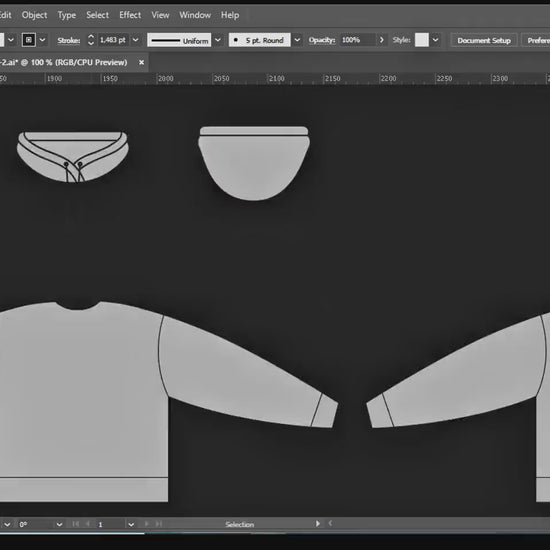Expand the artboard navigation dropdown
Viewport: 550px width, 550px height.
(131, 524)
